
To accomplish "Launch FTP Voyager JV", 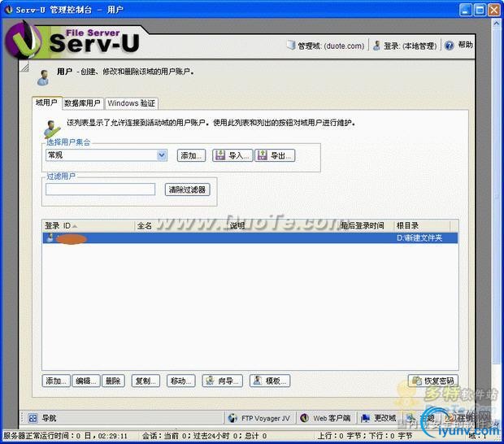I will click(259, 418).
